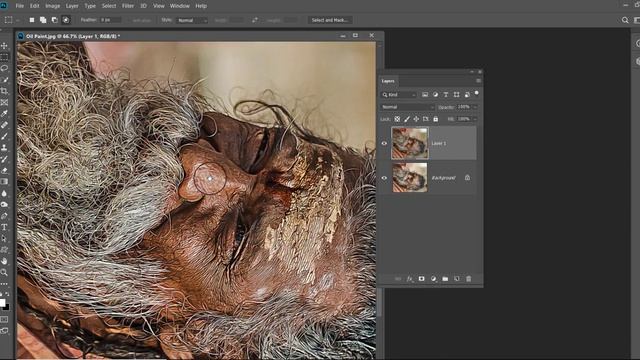The width and height of the screenshot is (640, 360).
Task: Add a layer style with fx button
Action: [x=409, y=279]
